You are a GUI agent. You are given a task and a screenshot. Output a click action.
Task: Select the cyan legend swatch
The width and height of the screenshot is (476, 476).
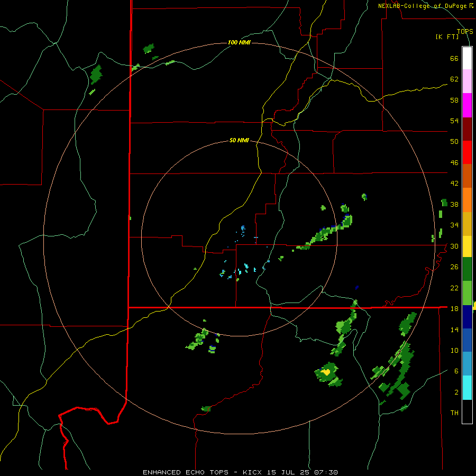pos(467,388)
